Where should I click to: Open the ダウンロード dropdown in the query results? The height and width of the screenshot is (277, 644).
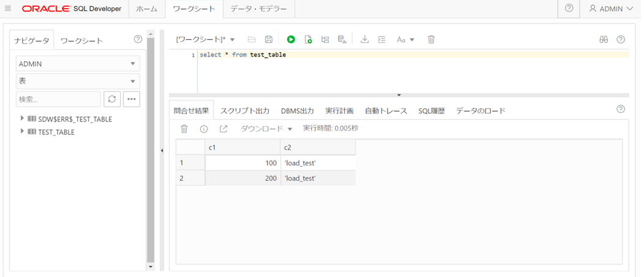(x=266, y=129)
